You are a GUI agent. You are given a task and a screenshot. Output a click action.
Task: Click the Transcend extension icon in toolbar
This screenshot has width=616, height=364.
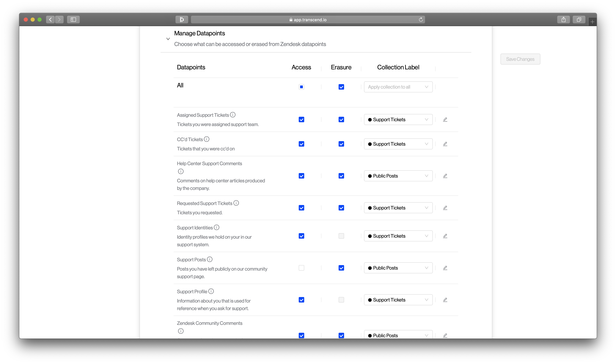182,20
